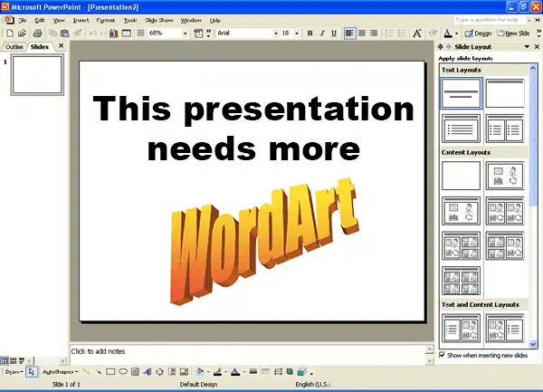Open the Insert menu

pyautogui.click(x=81, y=21)
